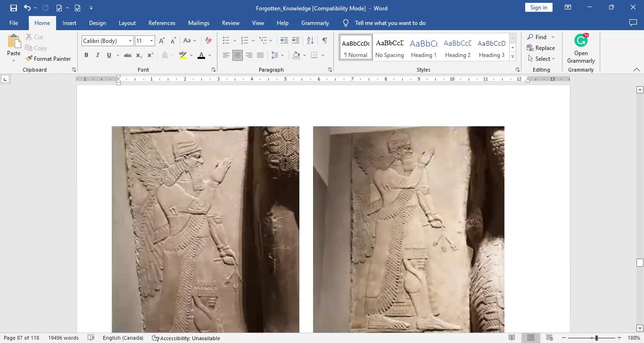Image resolution: width=644 pixels, height=343 pixels.
Task: Open the font name dropdown
Action: click(130, 41)
